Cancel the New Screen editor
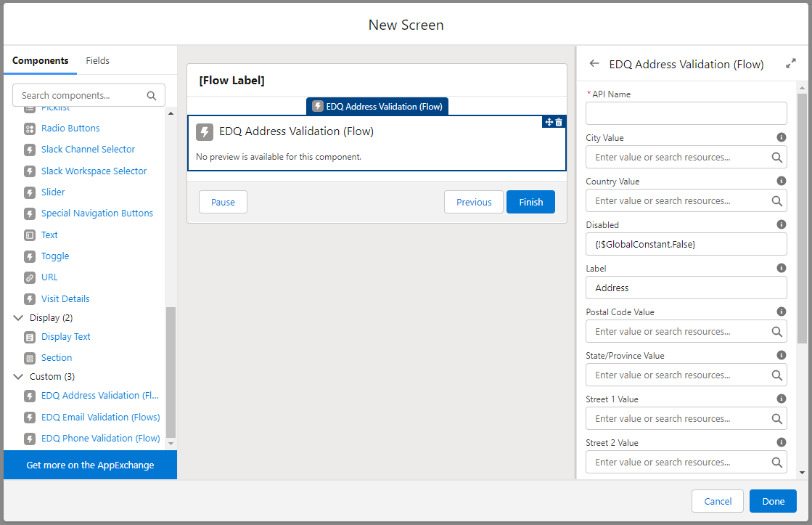 (x=717, y=501)
